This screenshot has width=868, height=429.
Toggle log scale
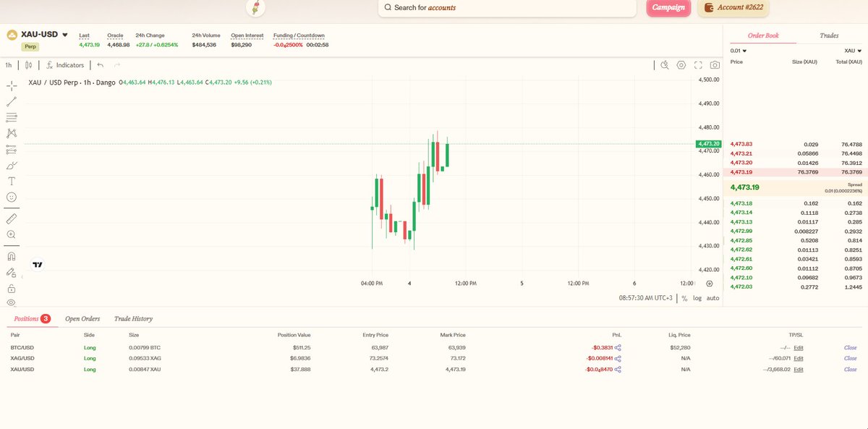point(697,298)
